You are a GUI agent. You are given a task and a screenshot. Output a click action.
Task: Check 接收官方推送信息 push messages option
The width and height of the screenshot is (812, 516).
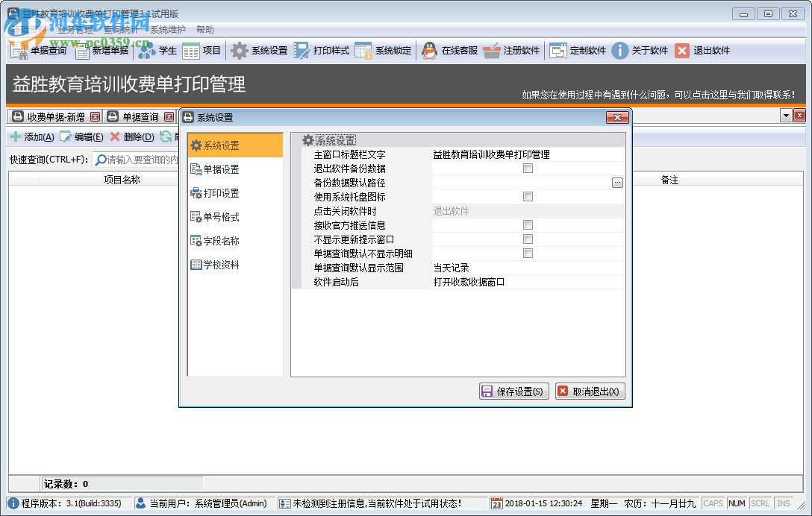pos(528,225)
